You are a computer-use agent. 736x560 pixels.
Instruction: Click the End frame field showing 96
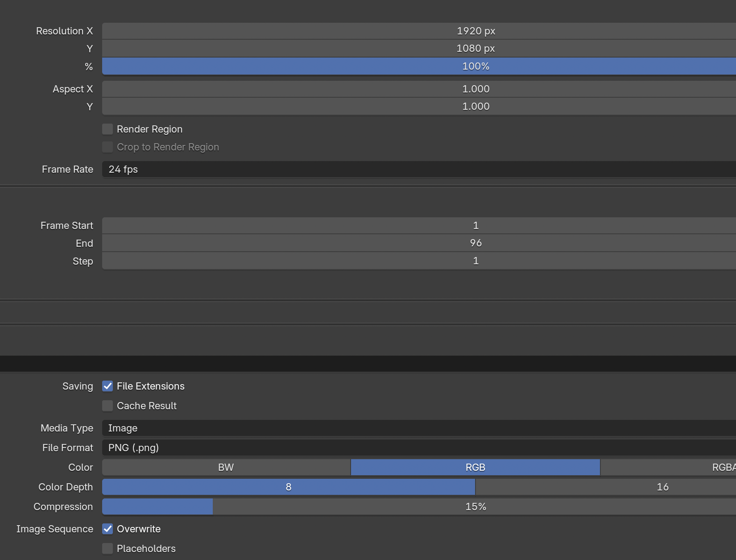[419, 243]
